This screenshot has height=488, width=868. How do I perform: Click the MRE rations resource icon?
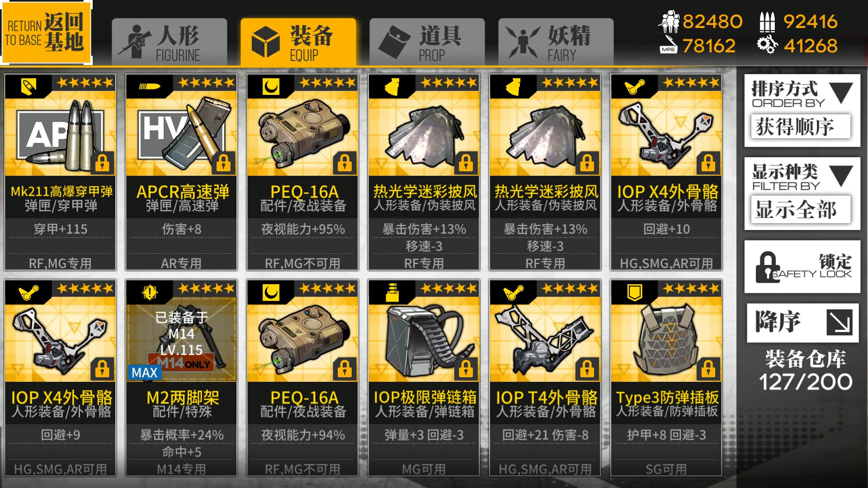[x=669, y=46]
